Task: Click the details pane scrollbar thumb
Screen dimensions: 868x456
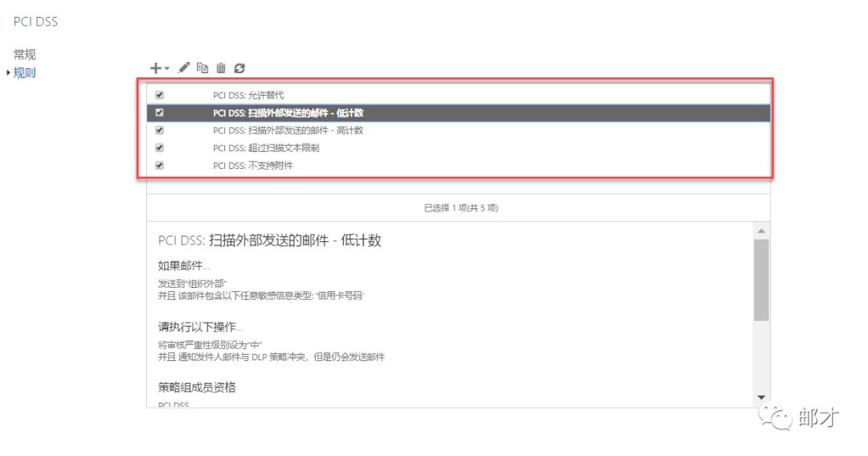Action: (x=761, y=280)
